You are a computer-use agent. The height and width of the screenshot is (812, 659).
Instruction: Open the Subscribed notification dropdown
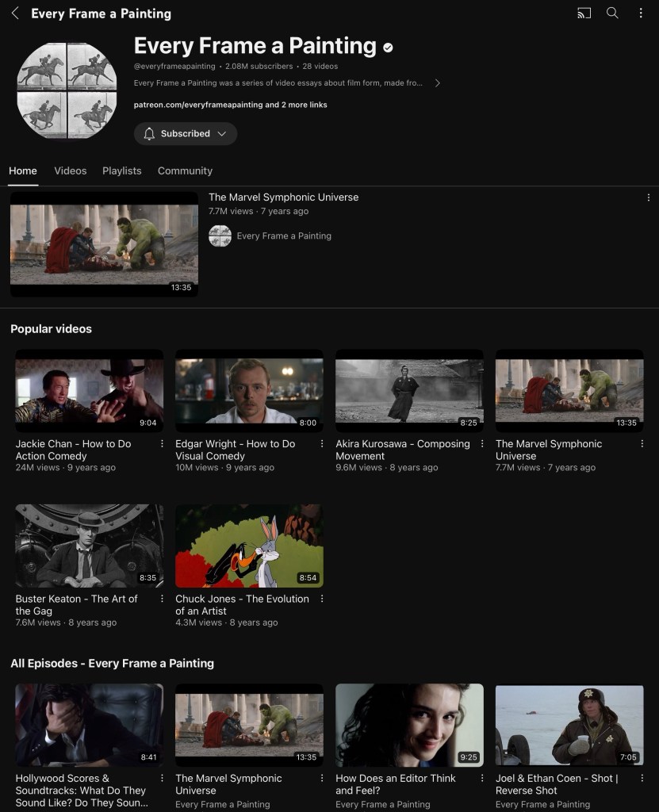click(185, 134)
